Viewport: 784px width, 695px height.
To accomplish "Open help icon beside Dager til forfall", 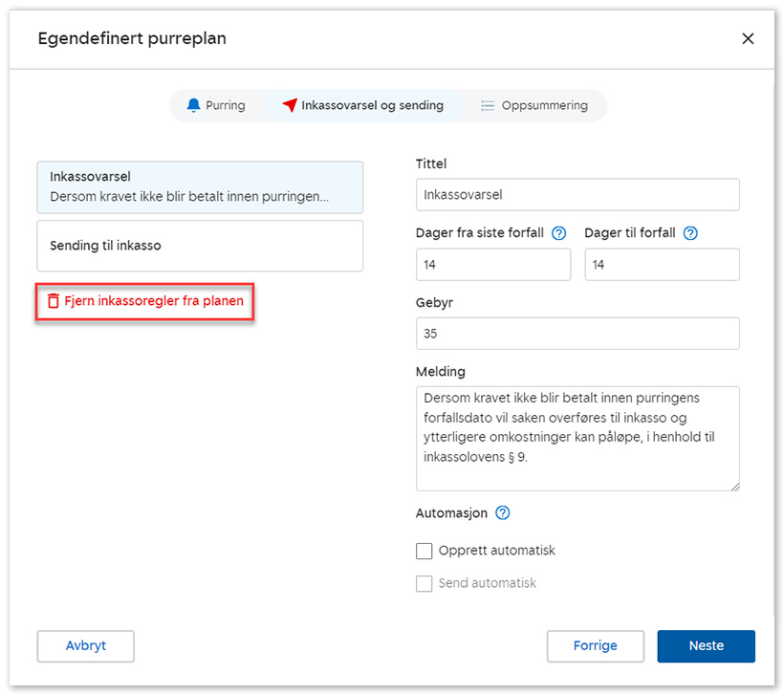I will tap(691, 233).
